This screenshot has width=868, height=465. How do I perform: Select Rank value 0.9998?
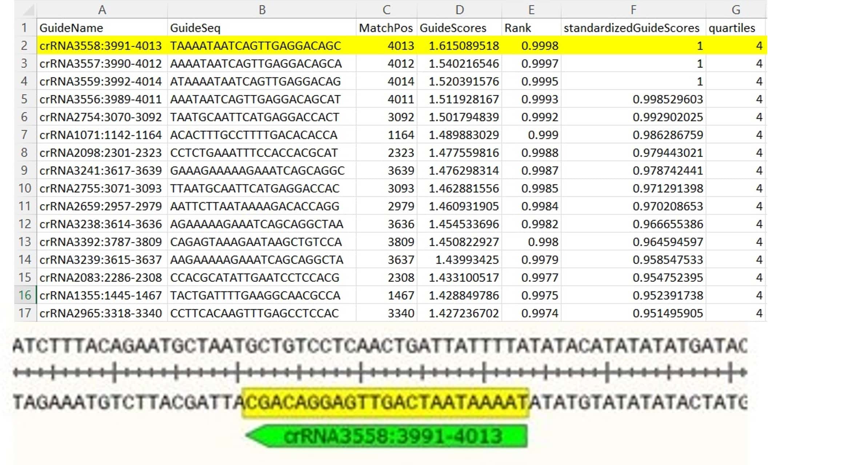tap(531, 45)
